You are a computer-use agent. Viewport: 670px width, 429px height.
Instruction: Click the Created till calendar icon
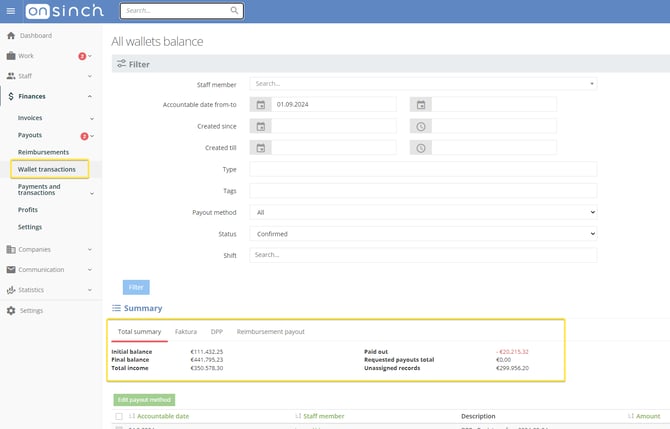point(260,148)
